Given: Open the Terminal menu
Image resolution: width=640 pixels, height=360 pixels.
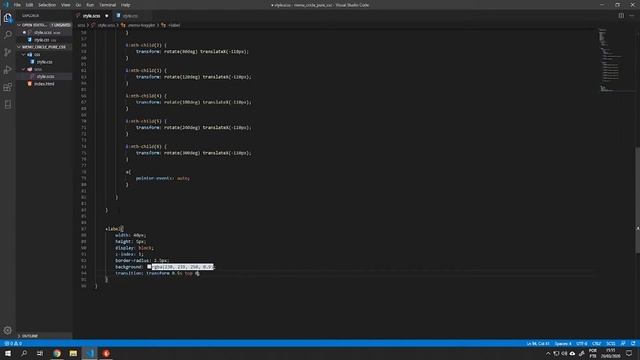Looking at the screenshot, I should pos(108,5).
